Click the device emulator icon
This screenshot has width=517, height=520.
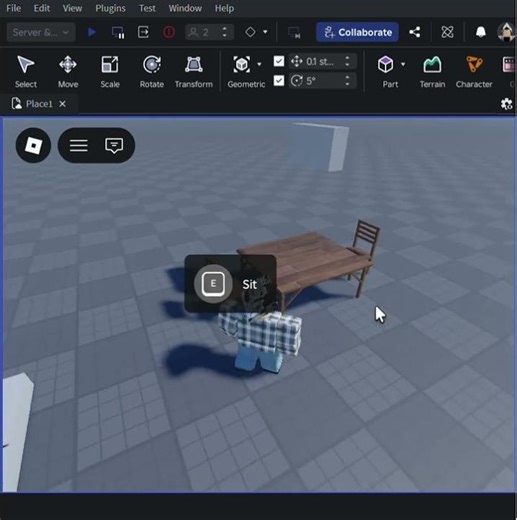pos(294,33)
